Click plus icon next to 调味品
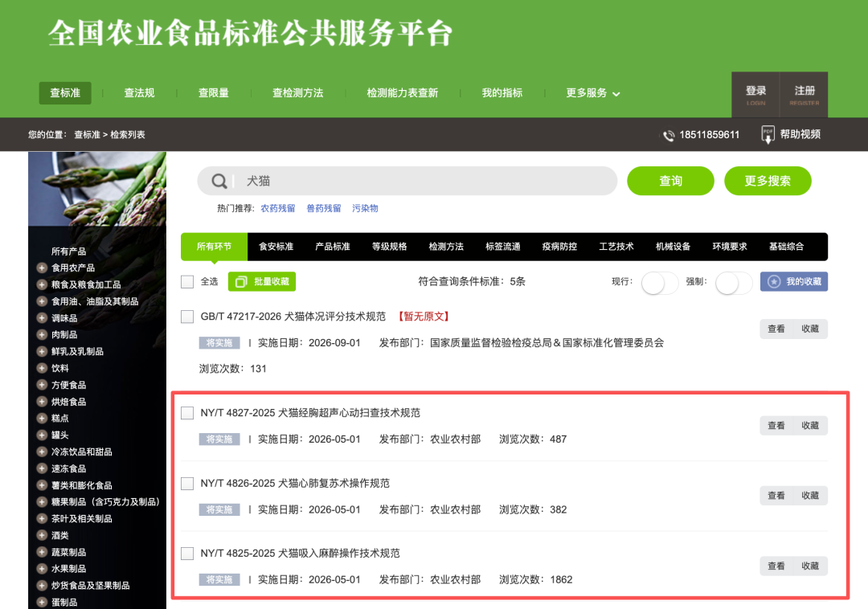Screen dimensions: 868x609 tap(42, 318)
